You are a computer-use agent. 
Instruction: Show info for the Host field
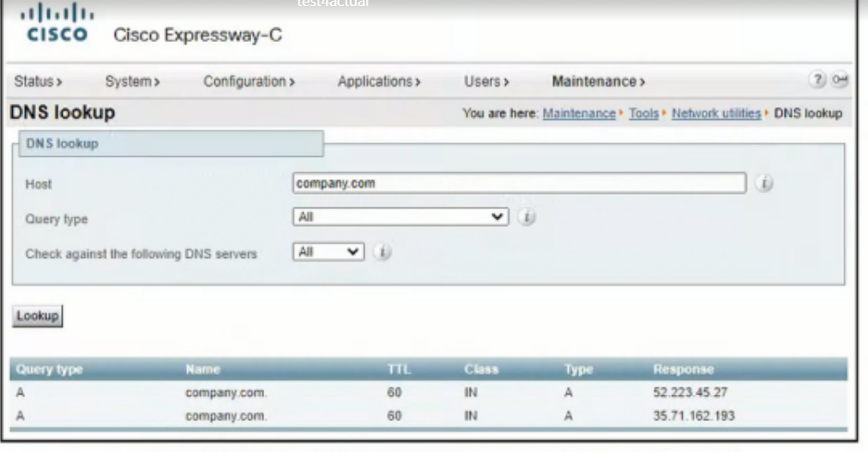coord(762,183)
